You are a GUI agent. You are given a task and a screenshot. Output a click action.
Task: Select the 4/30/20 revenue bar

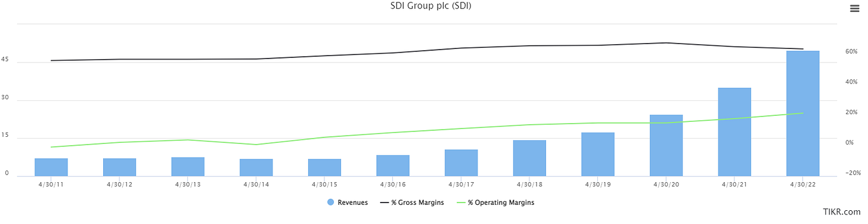666,145
